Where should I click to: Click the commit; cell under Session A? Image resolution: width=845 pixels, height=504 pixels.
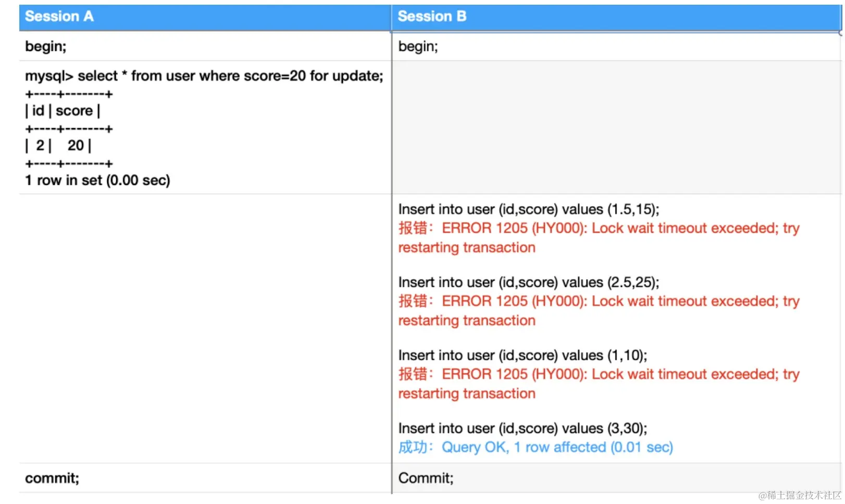click(52, 478)
